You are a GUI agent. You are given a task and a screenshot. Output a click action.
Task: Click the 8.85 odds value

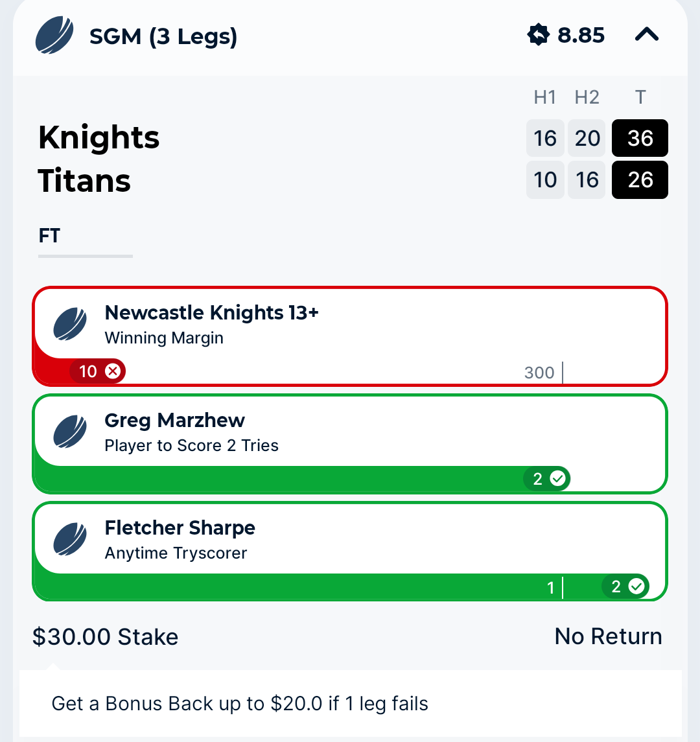coord(581,35)
